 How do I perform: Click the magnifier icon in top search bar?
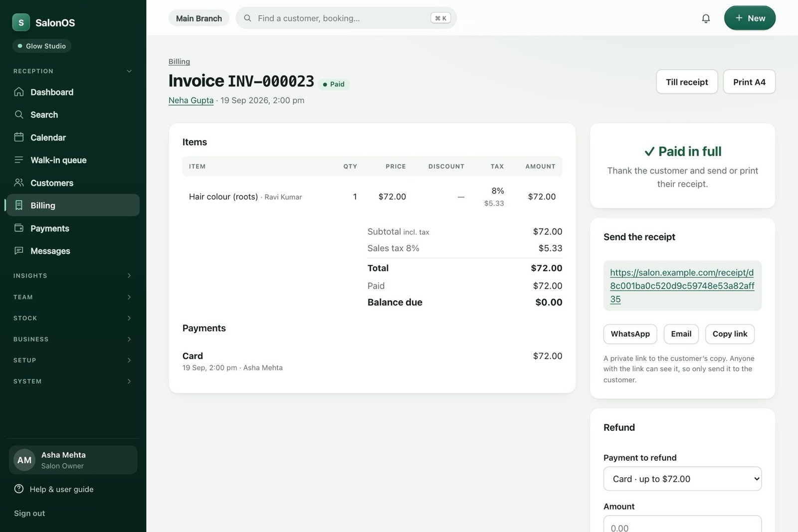pos(247,18)
